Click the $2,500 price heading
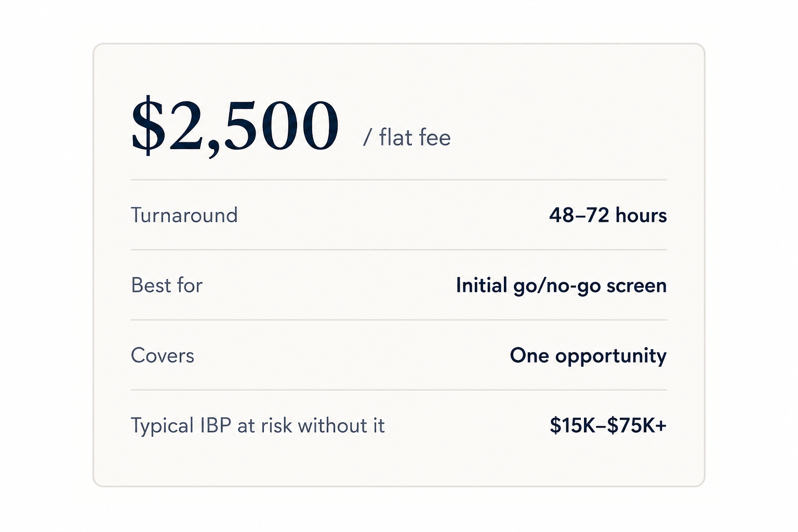This screenshot has width=798, height=532. [x=235, y=126]
